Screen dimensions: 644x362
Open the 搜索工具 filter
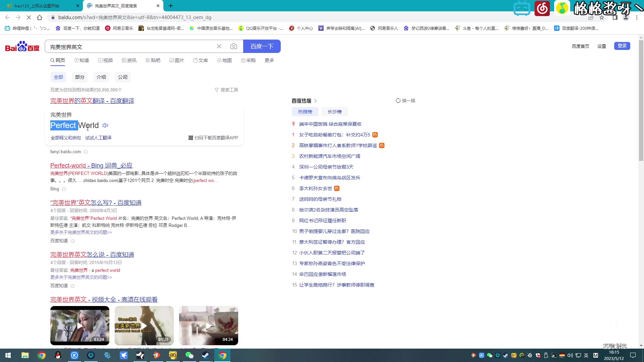226,90
